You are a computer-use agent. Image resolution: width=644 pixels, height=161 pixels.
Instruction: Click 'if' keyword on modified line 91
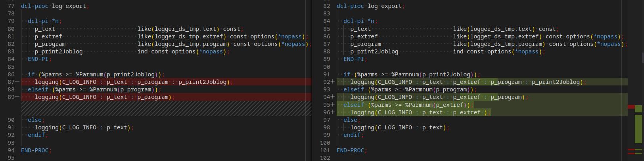pos(347,74)
